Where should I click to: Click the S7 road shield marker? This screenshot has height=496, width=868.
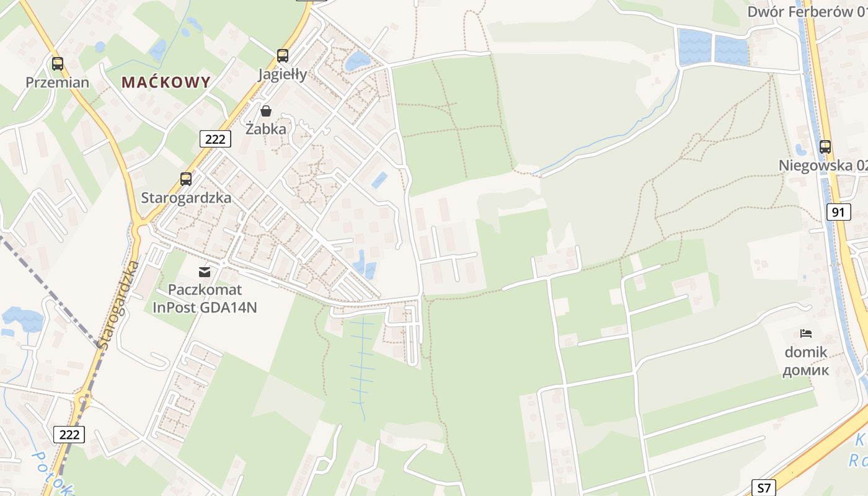pos(764,488)
